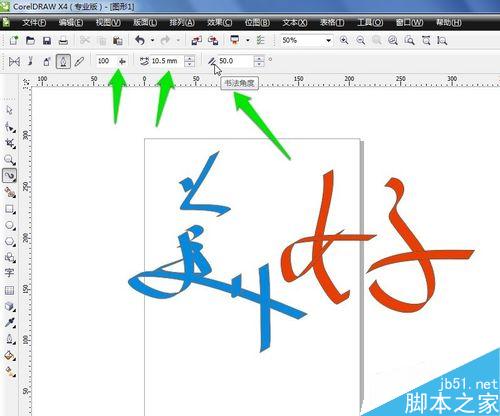Image resolution: width=500 pixels, height=416 pixels.
Task: Select the Table tool
Action: (x=9, y=290)
